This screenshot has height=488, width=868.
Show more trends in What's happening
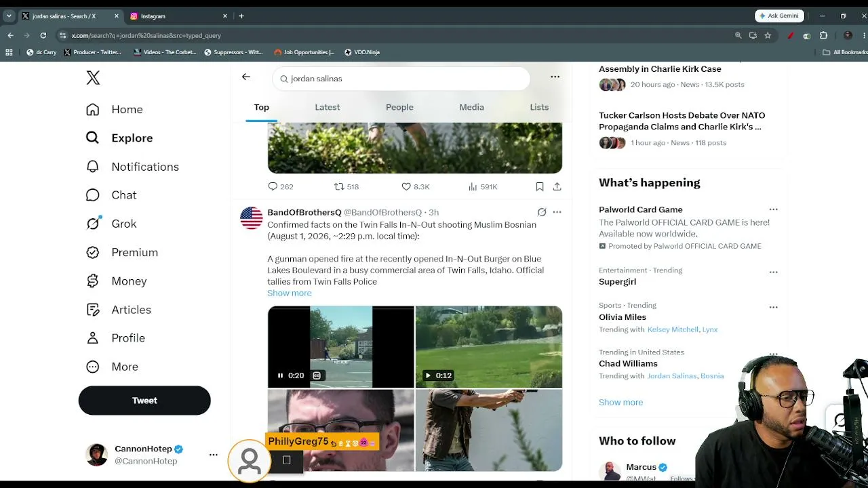pyautogui.click(x=620, y=402)
